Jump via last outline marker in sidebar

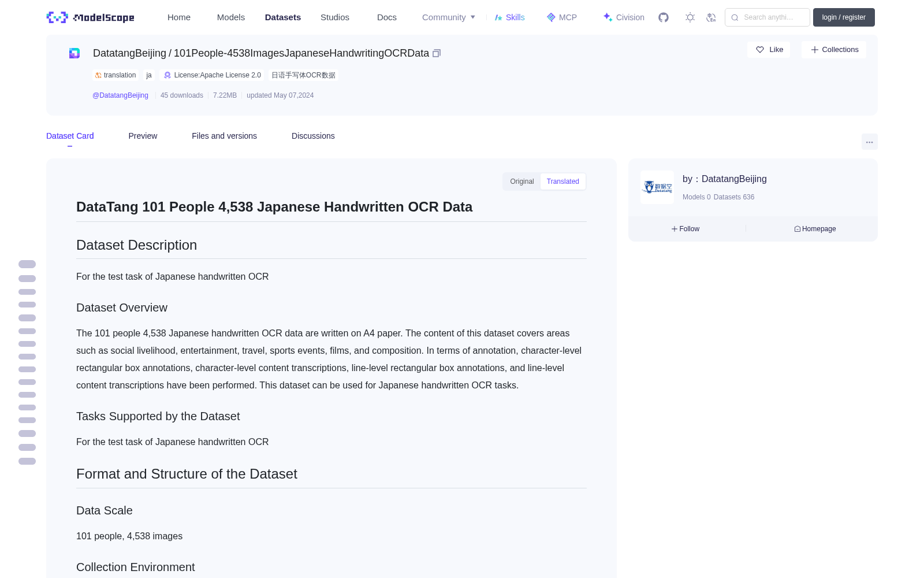click(27, 461)
